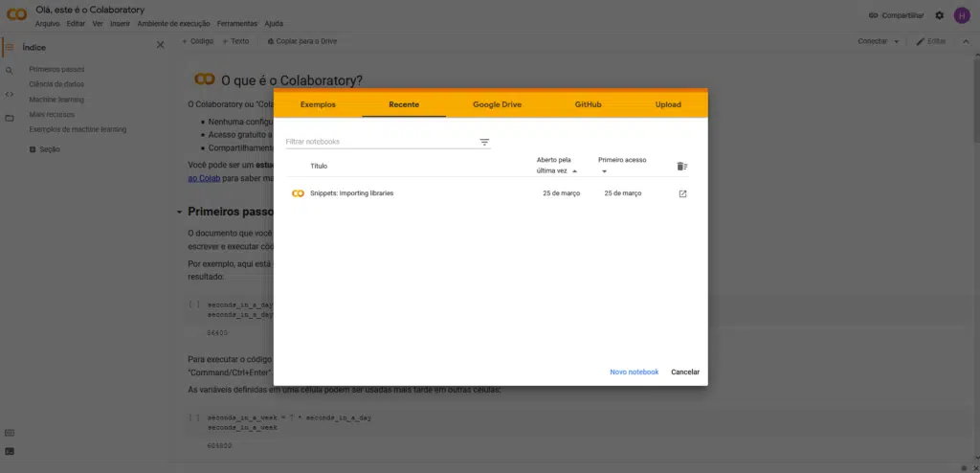Switch to the Google Drive tab
This screenshot has width=980, height=473.
coord(497,104)
